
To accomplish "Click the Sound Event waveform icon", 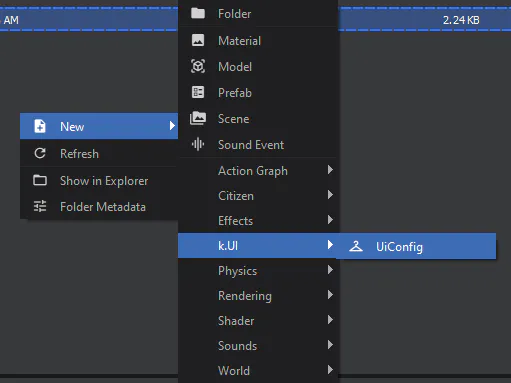I will coord(198,144).
